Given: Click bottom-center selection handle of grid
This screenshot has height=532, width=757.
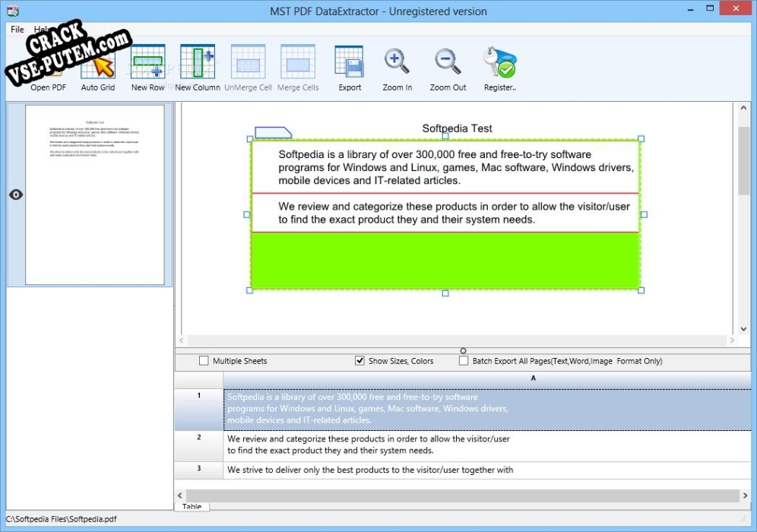Looking at the screenshot, I should point(445,293).
